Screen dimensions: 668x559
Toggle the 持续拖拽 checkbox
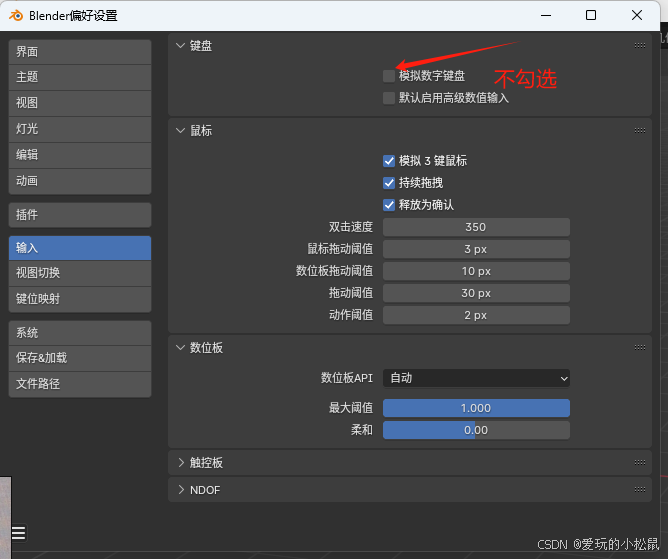tap(389, 183)
